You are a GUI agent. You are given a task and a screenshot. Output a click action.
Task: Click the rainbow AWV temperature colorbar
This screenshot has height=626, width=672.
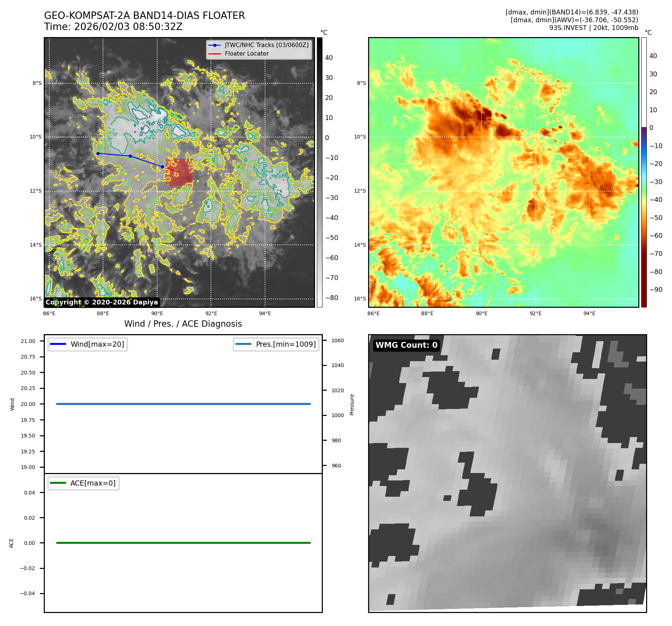[x=644, y=172]
